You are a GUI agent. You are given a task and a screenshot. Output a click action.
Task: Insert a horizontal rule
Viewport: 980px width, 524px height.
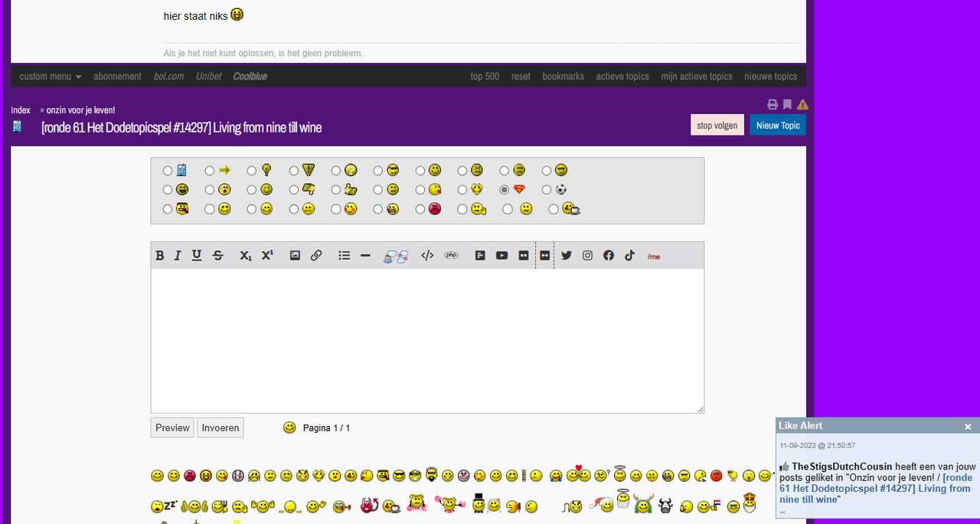365,256
